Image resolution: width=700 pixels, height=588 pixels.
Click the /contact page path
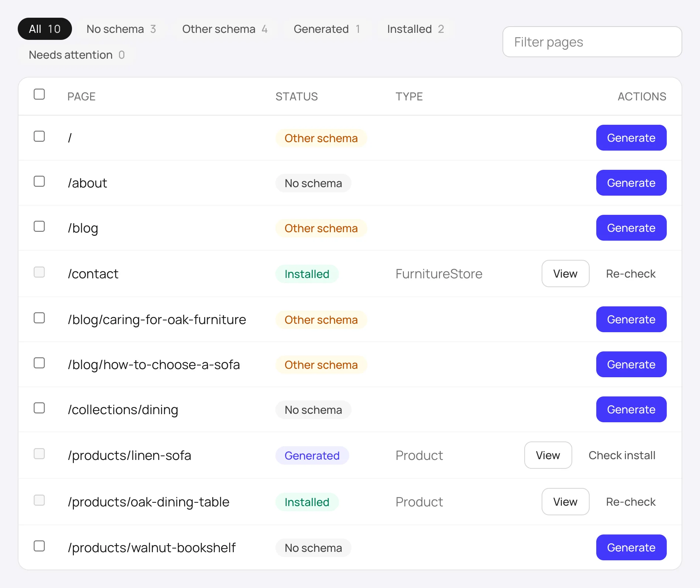[93, 274]
